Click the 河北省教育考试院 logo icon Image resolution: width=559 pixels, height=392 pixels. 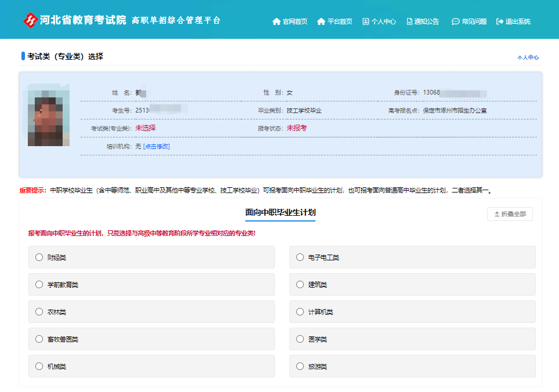tap(30, 20)
